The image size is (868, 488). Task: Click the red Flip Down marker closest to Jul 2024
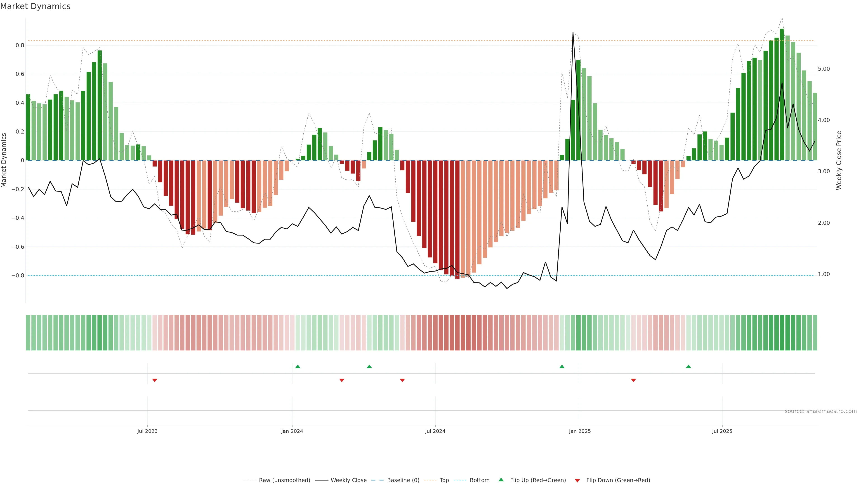pos(402,380)
